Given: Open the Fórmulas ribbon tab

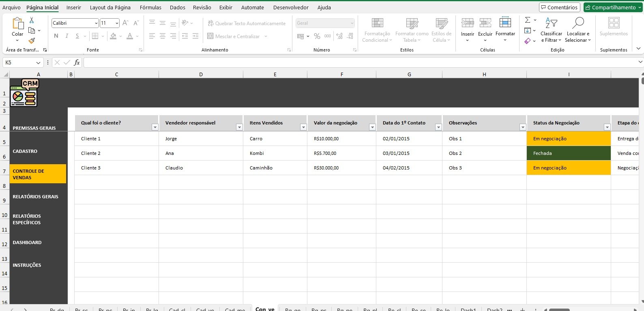Looking at the screenshot, I should pos(150,7).
